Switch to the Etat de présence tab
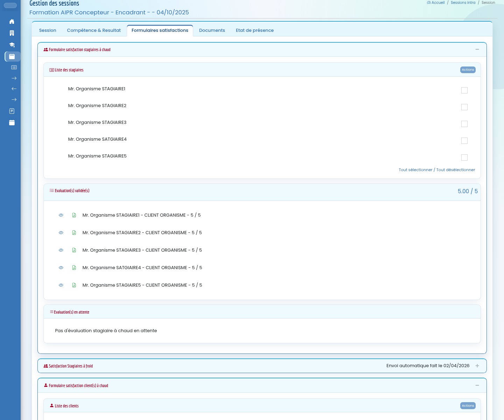The image size is (504, 420). click(255, 30)
